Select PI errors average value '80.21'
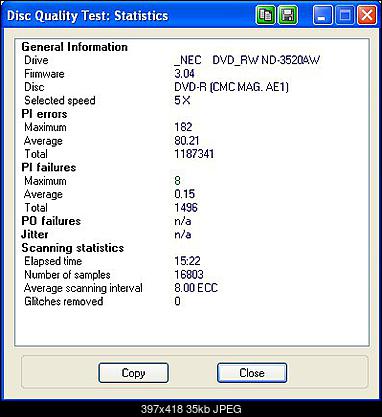This screenshot has width=382, height=417. pos(187,141)
